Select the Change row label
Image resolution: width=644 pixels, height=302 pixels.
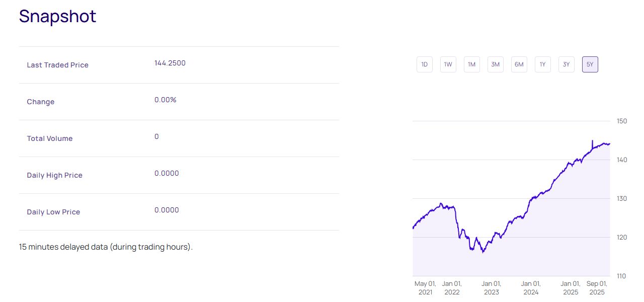click(40, 102)
